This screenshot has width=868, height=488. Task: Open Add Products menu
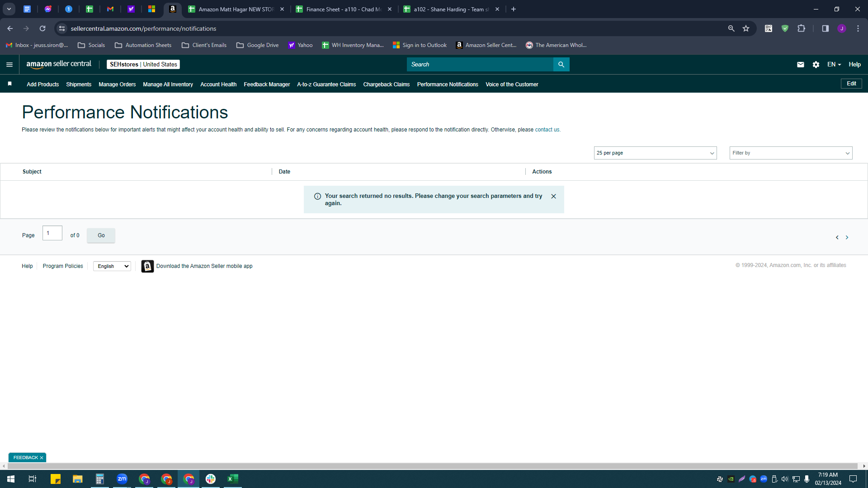pos(42,84)
